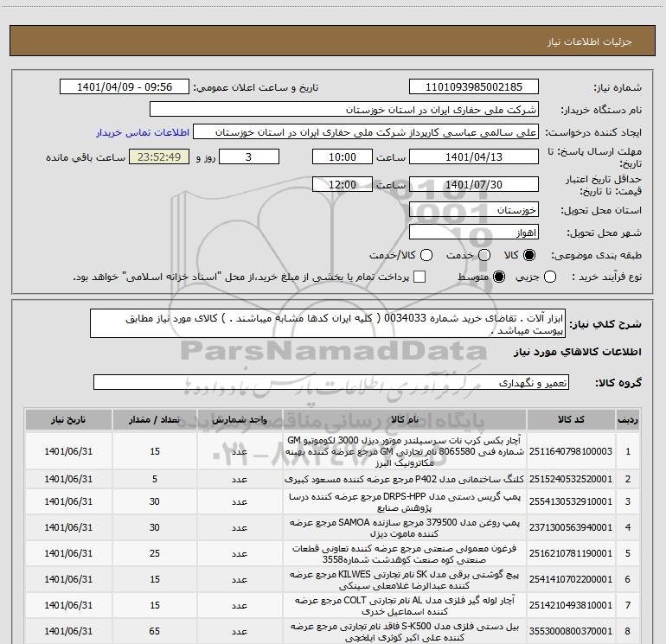Click quantity 25 in row 5
Screen dimensions: 666x644
[155, 553]
